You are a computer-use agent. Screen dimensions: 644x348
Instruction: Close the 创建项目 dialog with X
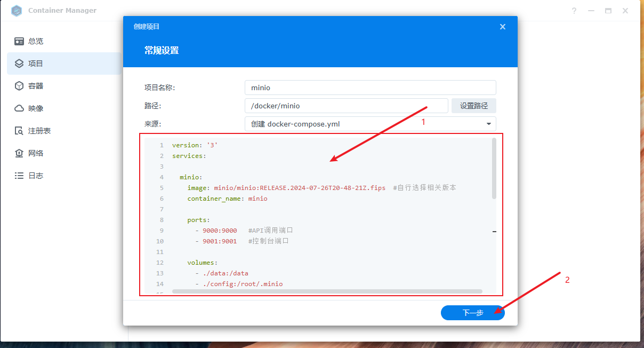tap(502, 27)
